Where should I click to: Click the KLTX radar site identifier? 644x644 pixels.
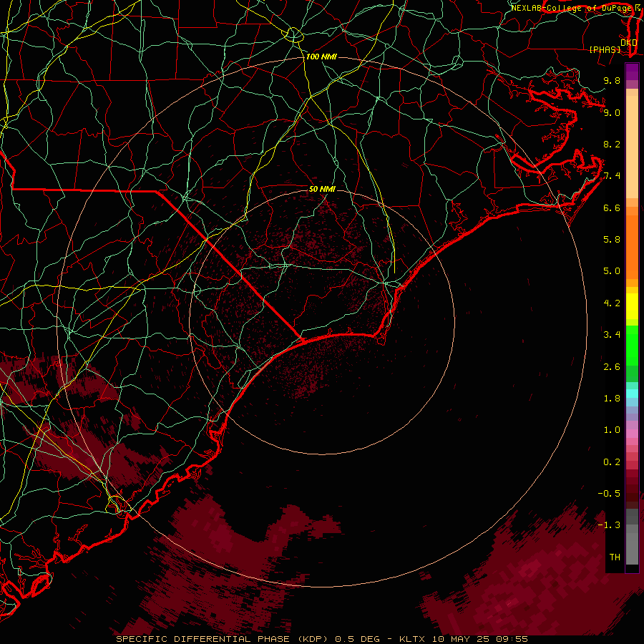(413, 639)
